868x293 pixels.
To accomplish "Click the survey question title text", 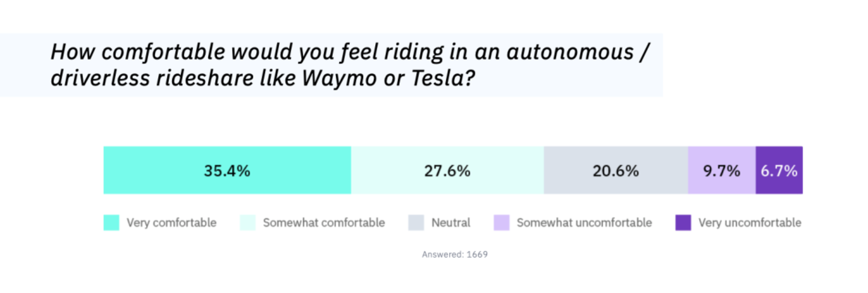I will (x=350, y=65).
